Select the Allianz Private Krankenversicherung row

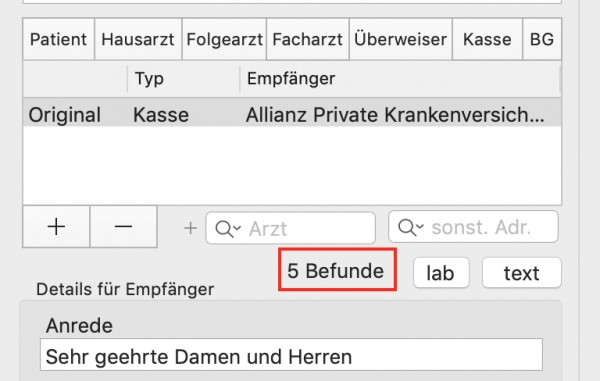tap(292, 112)
